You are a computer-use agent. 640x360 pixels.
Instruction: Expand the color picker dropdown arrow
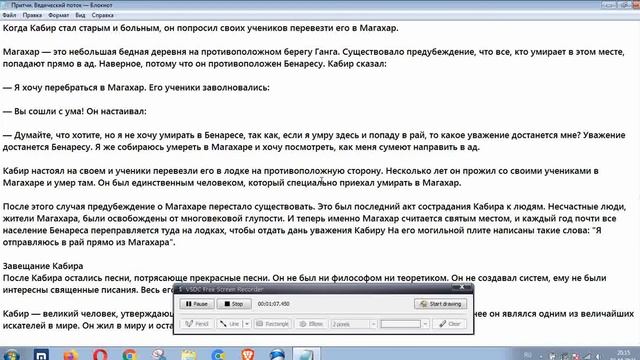click(x=425, y=324)
